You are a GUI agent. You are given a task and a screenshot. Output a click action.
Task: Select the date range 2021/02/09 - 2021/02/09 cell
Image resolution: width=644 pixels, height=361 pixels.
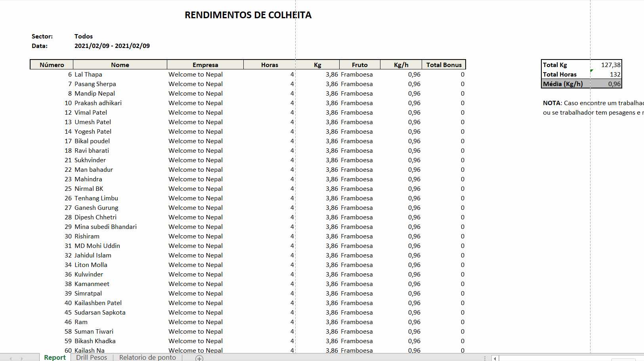[112, 46]
